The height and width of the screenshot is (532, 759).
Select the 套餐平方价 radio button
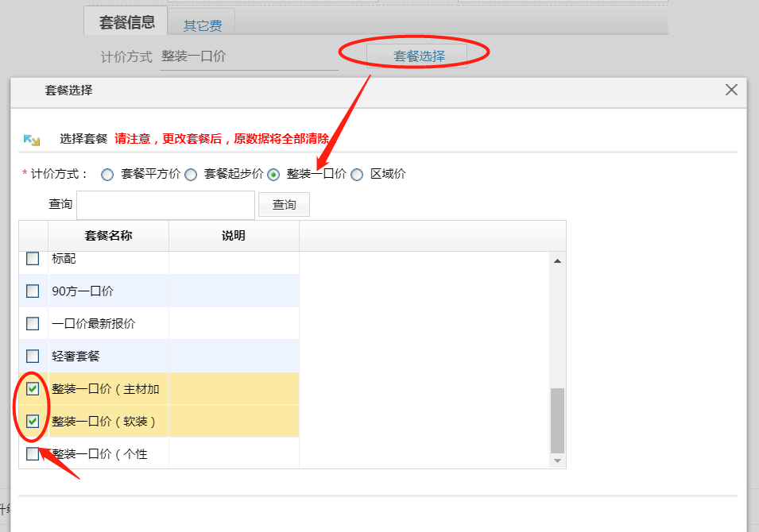point(107,175)
